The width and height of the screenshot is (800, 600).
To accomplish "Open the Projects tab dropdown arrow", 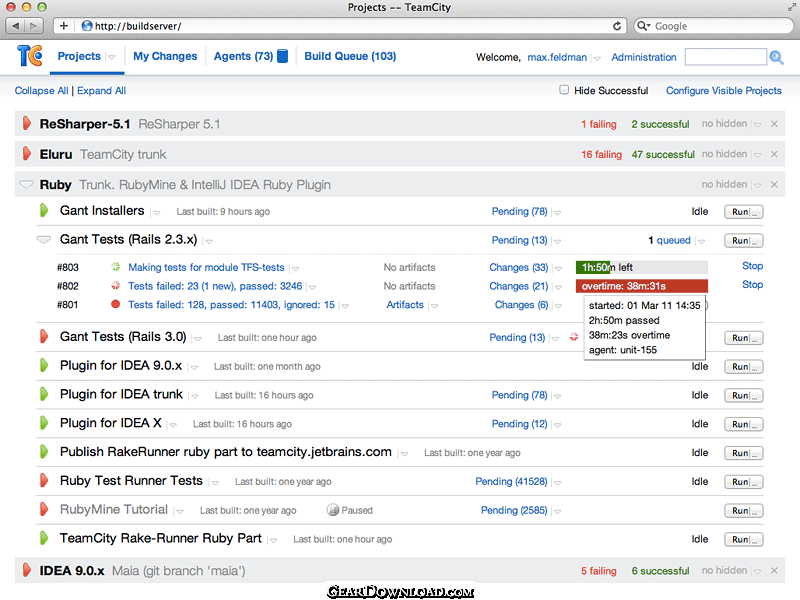I will point(112,57).
